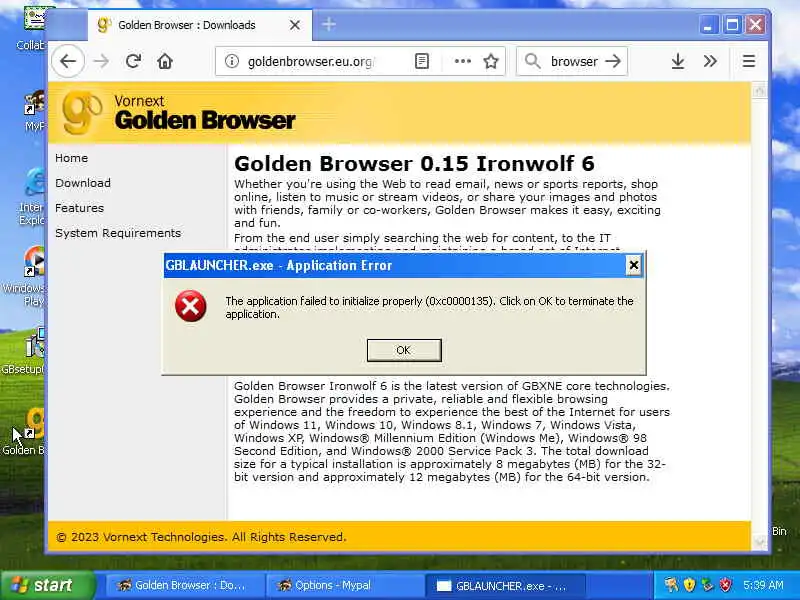Close the Golden Browser : Downloads tab
Viewport: 800px width, 600px height.
[295, 25]
